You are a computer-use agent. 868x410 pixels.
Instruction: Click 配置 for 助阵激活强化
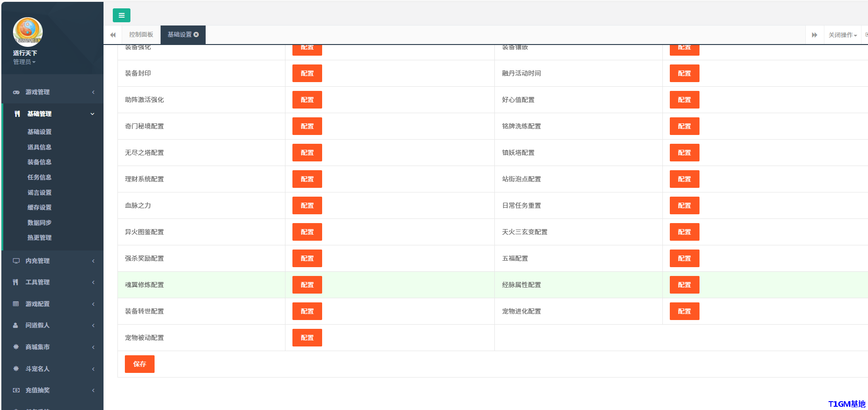click(307, 100)
